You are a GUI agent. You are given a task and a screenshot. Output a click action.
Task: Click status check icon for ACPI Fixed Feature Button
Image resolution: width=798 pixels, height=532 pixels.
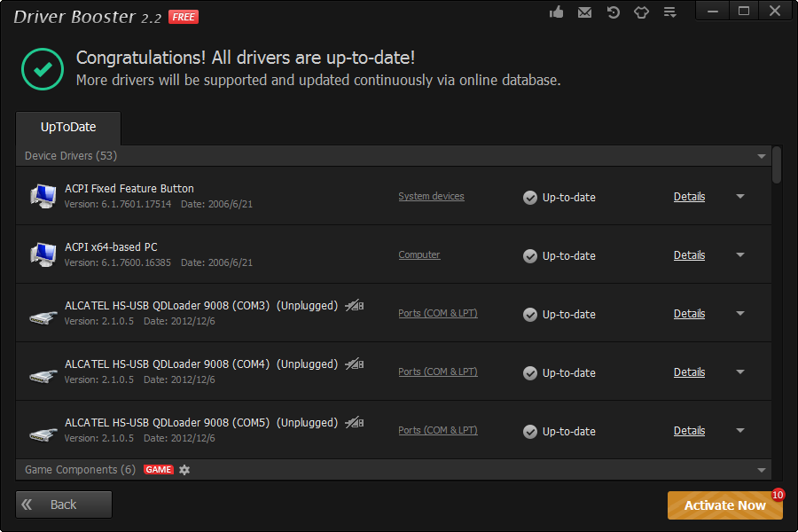[x=530, y=198]
